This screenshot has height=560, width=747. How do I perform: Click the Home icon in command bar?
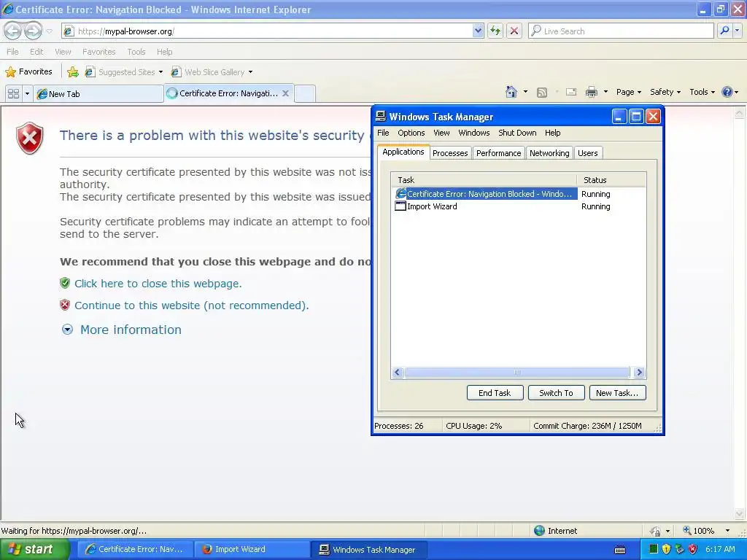[x=511, y=92]
